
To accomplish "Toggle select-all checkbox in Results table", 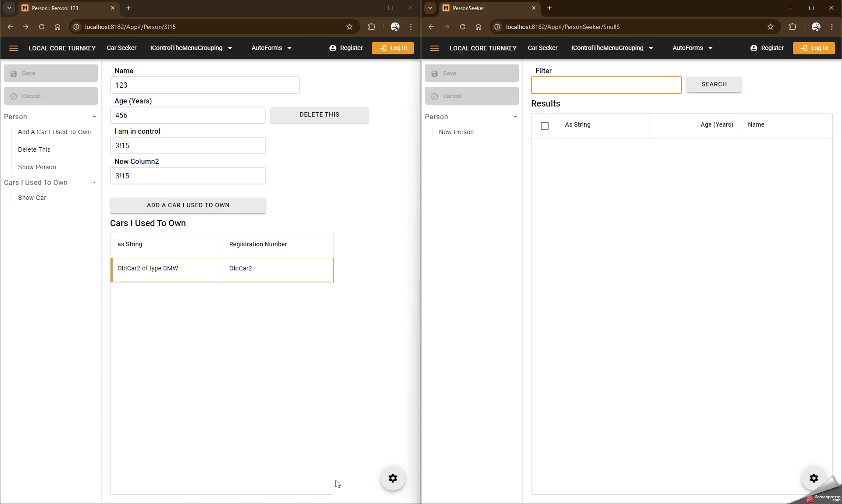I will pyautogui.click(x=545, y=126).
